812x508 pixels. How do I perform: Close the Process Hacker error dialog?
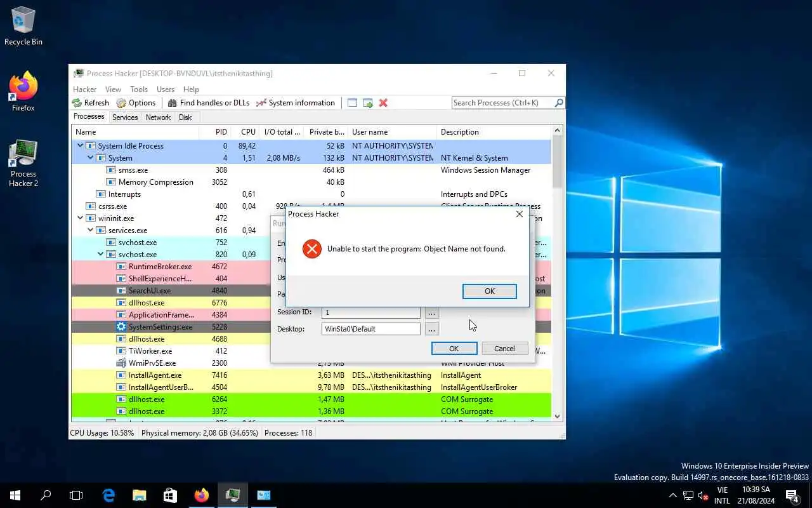[x=520, y=214]
